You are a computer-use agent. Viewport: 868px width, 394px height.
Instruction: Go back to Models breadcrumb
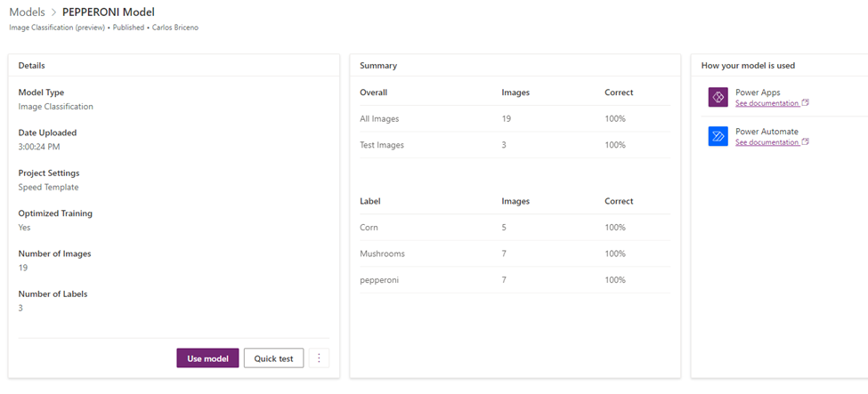(x=27, y=12)
